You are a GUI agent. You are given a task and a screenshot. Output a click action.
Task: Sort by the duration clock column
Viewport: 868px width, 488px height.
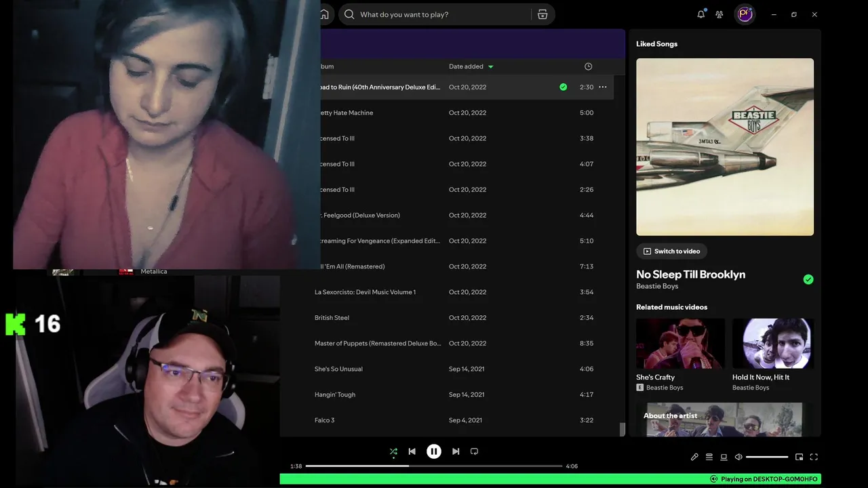pyautogui.click(x=588, y=66)
